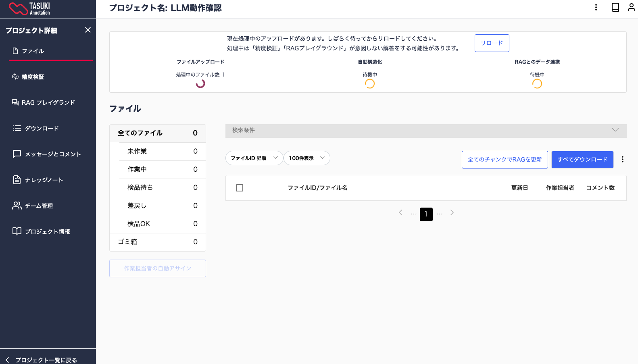
Task: Open the user account icon
Action: (x=631, y=7)
